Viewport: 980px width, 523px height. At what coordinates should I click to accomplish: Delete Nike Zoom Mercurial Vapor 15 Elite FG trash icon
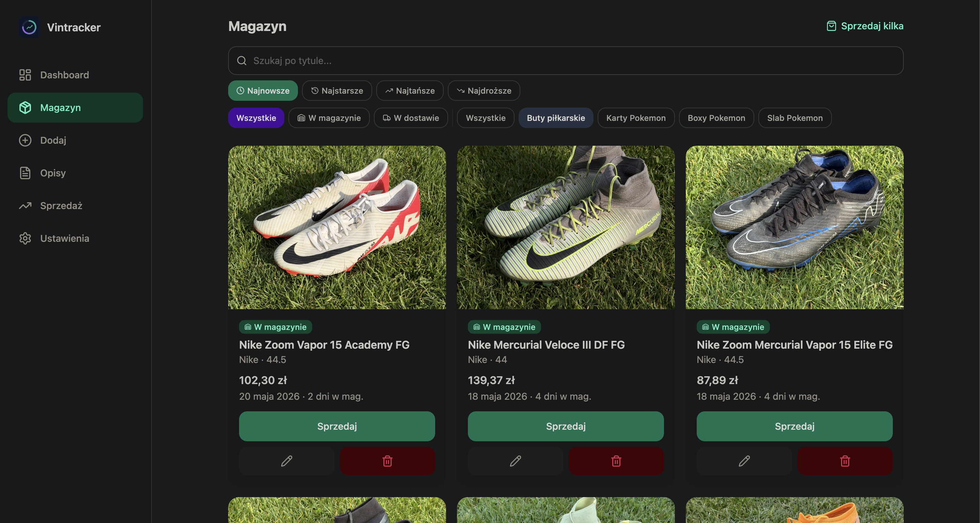pyautogui.click(x=845, y=461)
